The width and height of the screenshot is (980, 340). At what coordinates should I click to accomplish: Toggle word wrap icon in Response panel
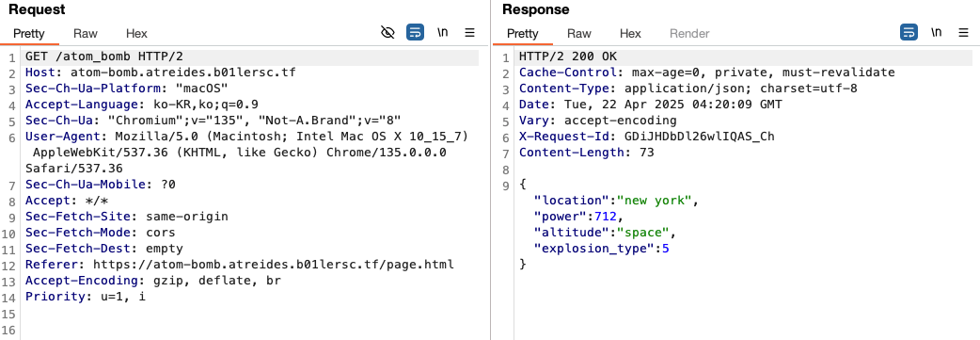click(909, 33)
